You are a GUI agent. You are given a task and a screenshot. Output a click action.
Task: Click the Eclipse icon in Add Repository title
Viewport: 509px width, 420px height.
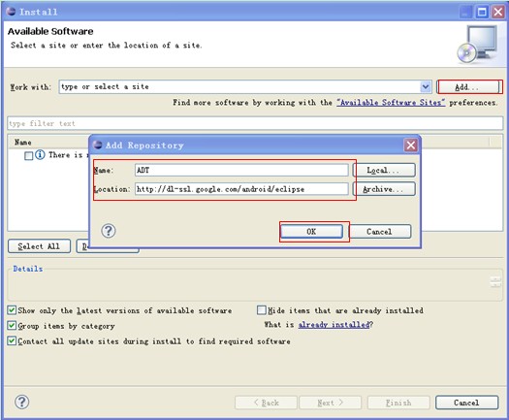[x=97, y=145]
